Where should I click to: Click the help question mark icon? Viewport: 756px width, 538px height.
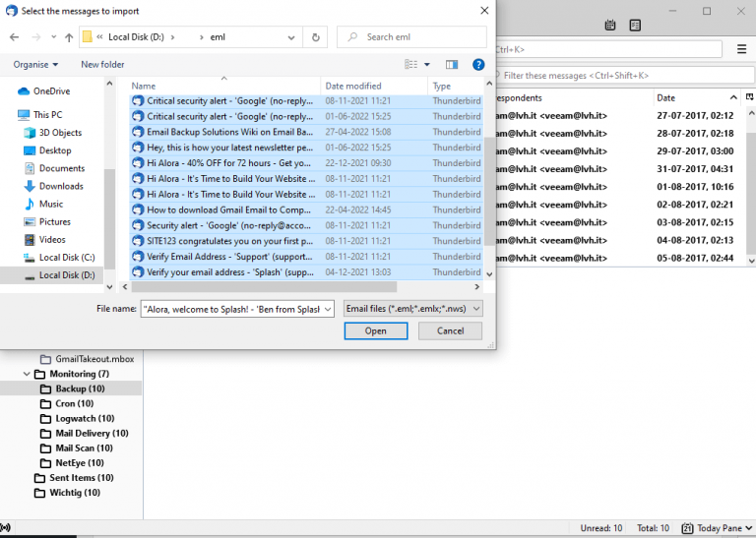click(478, 65)
